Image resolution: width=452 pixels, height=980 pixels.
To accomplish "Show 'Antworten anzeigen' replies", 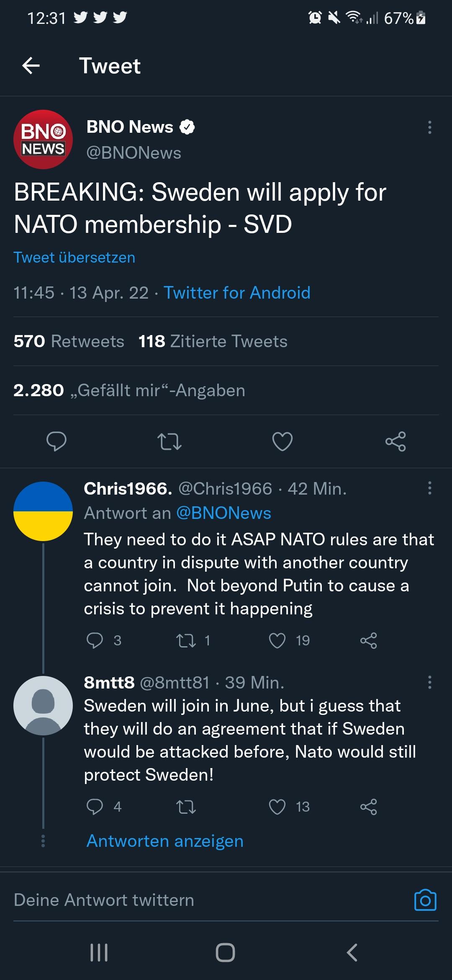I will coord(165,841).
